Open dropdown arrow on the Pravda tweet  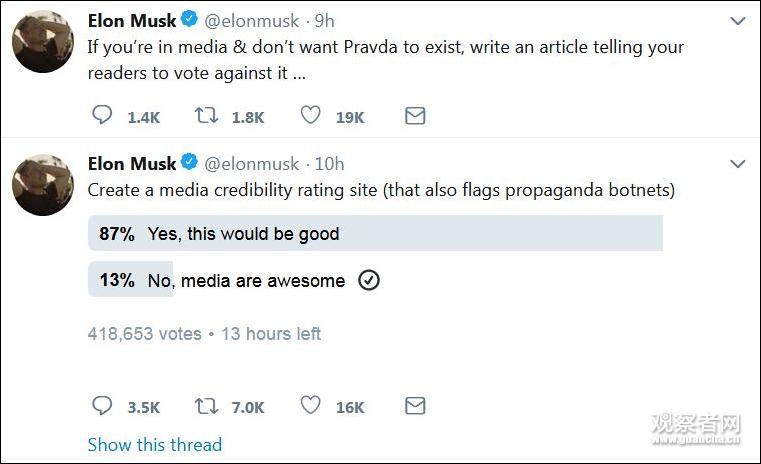click(737, 20)
